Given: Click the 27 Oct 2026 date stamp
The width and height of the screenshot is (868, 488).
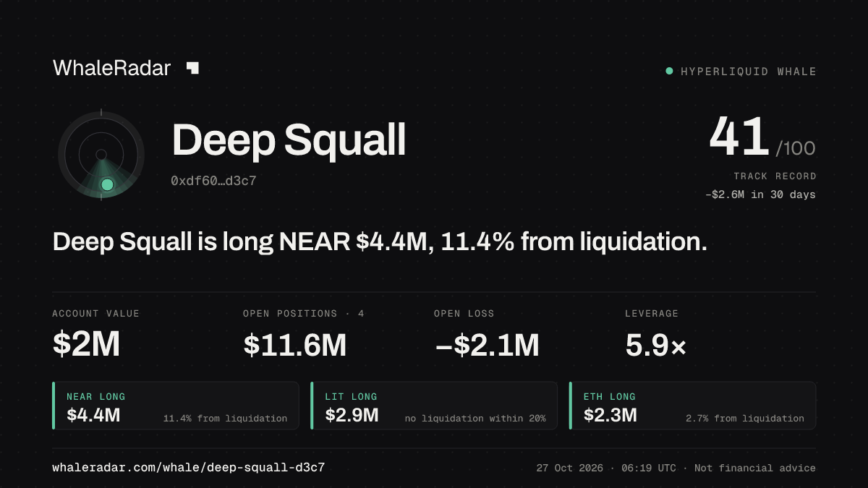Looking at the screenshot, I should click(x=570, y=468).
